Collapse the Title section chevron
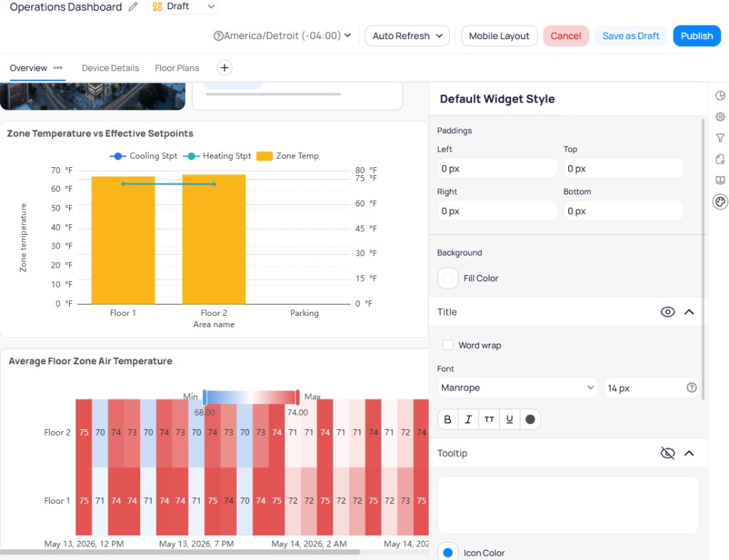 [689, 312]
